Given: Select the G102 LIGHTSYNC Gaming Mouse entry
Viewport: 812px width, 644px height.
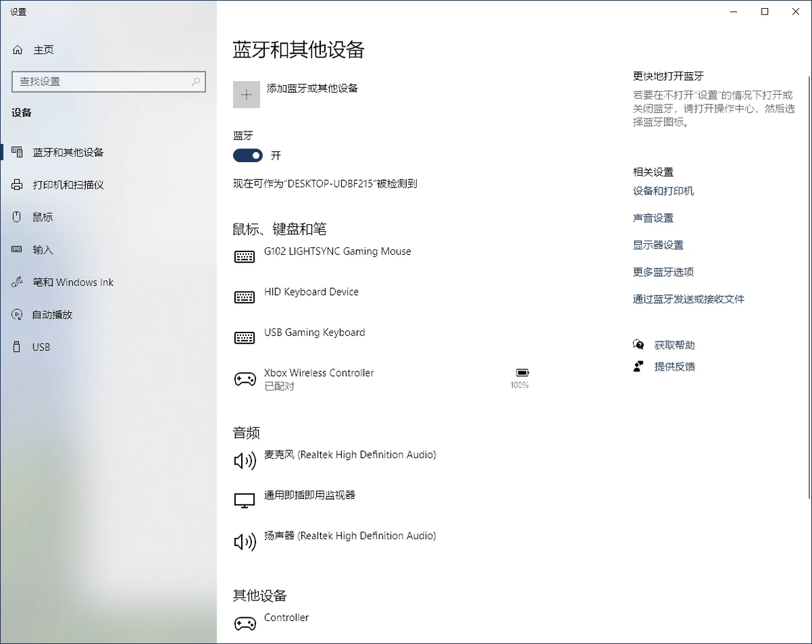Looking at the screenshot, I should pyautogui.click(x=337, y=251).
